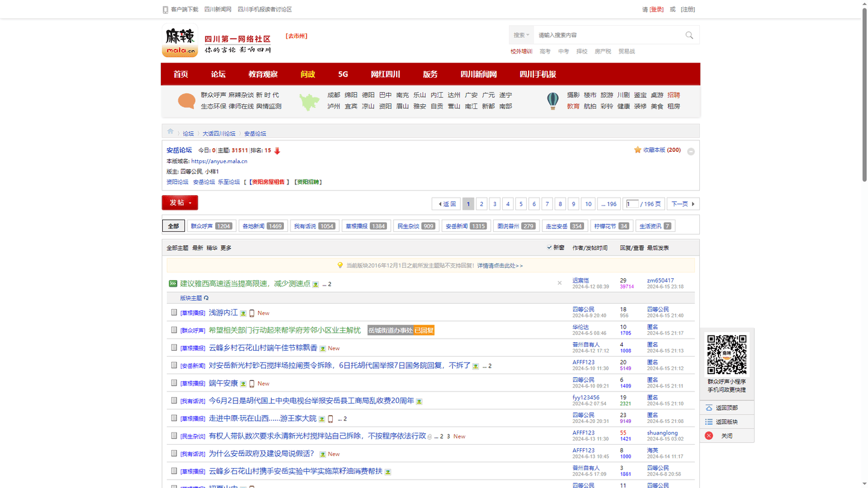This screenshot has width=868, height=488.
Task: Click the 精华 filter
Action: click(x=212, y=248)
